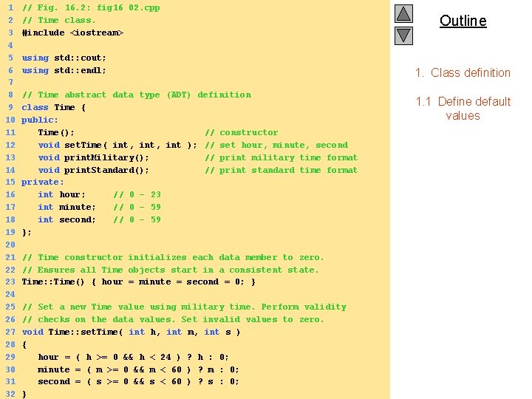Click line number 9

(x=10, y=107)
